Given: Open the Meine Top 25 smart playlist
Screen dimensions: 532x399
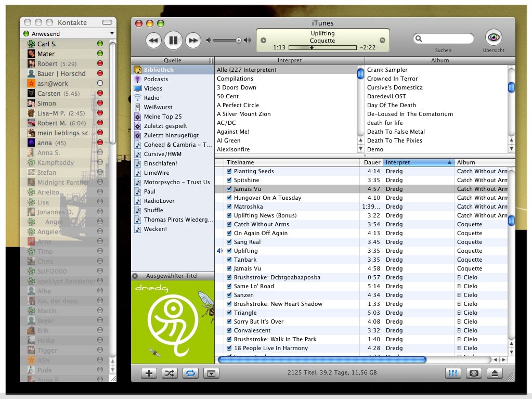Looking at the screenshot, I should (x=173, y=117).
